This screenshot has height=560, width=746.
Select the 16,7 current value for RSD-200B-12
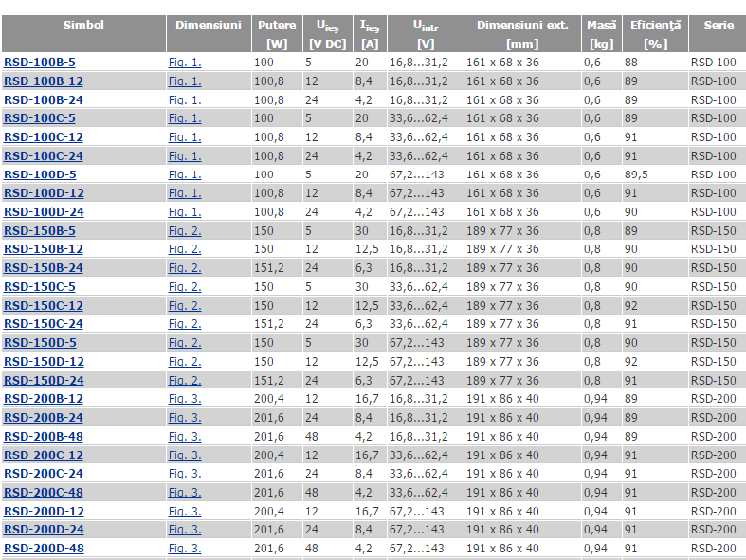[x=367, y=399]
